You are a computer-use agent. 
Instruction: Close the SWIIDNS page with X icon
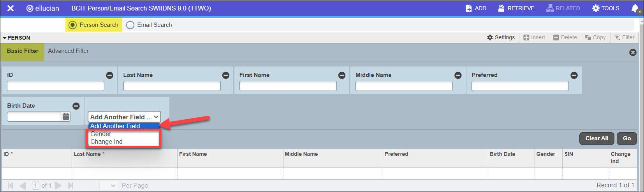(11, 8)
